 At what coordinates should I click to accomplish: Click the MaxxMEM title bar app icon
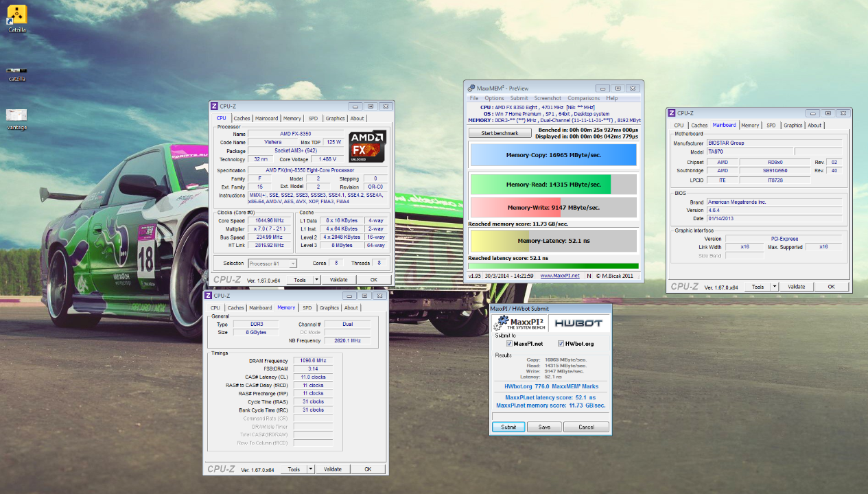click(470, 88)
